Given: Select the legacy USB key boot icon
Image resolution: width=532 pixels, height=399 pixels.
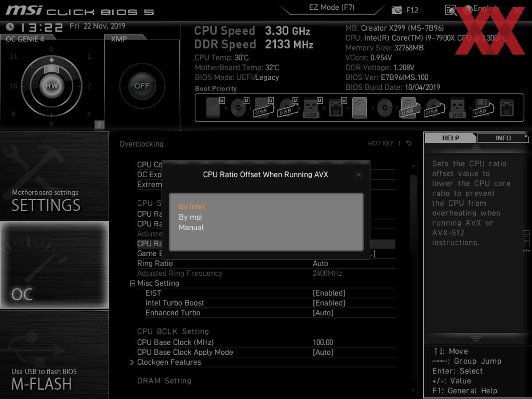Looking at the screenshot, I should tap(457, 108).
